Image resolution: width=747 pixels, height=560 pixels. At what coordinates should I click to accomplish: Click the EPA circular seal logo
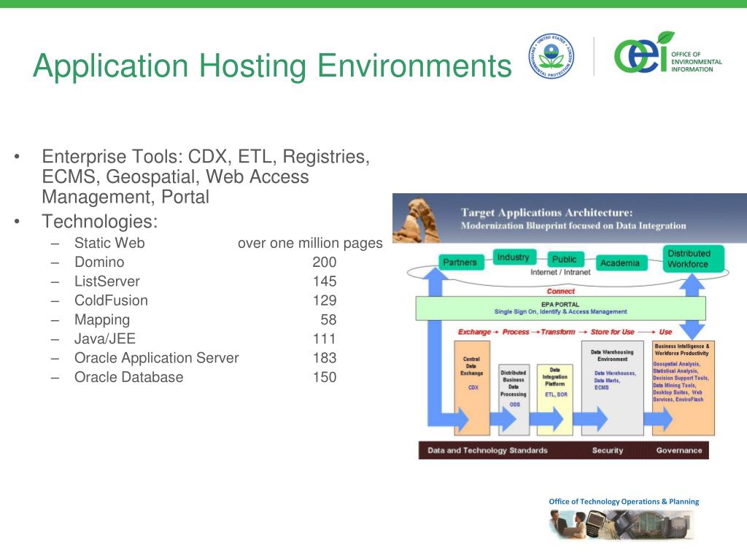tap(551, 55)
